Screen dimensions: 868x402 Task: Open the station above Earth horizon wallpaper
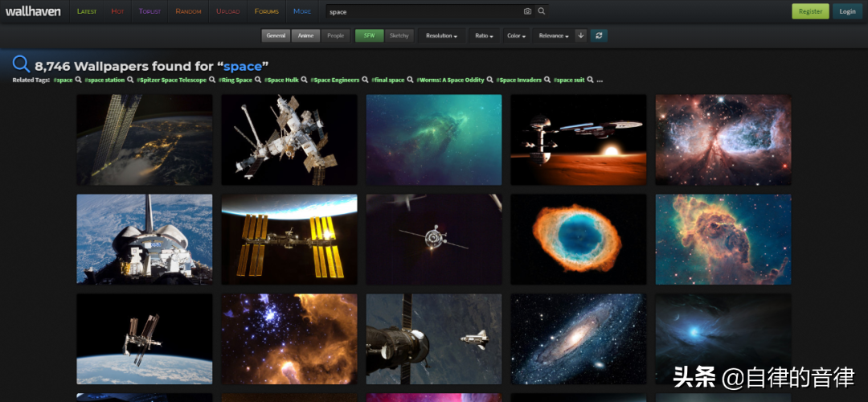pos(145,338)
